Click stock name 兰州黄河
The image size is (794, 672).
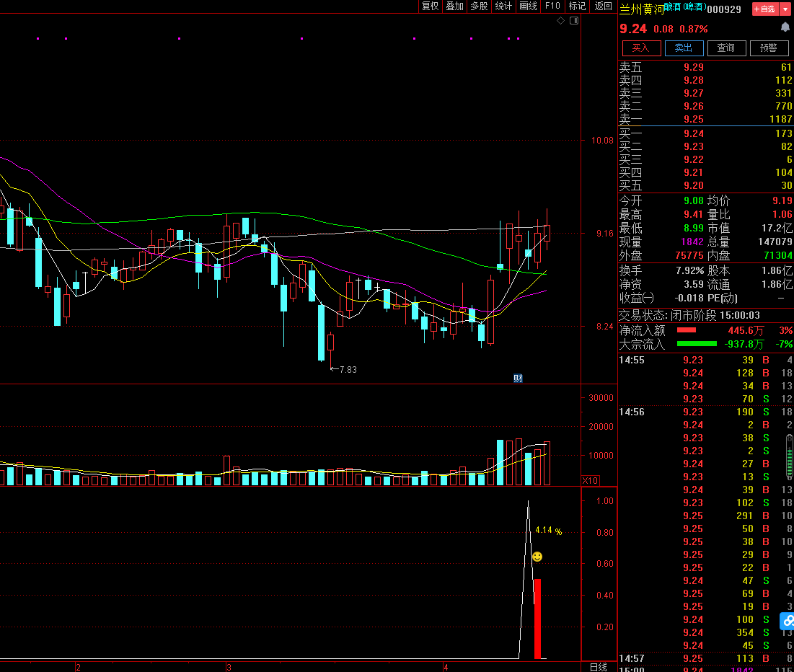(642, 9)
